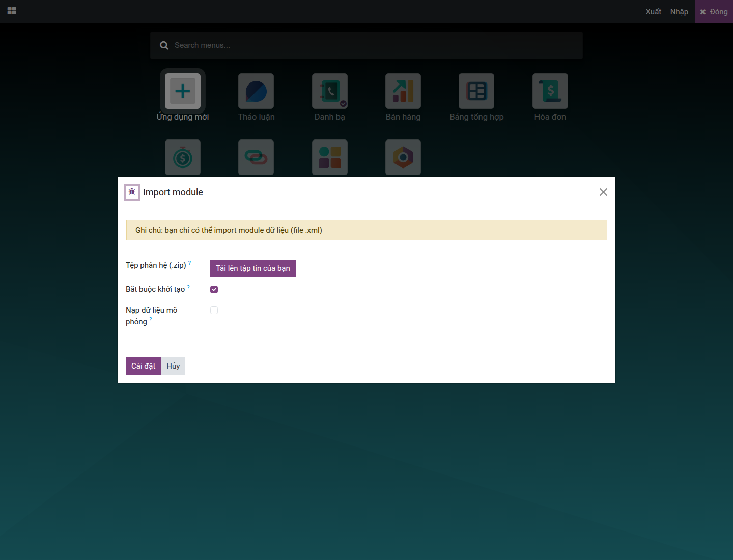Open the hexagon gear app icon
The height and width of the screenshot is (560, 733).
pyautogui.click(x=403, y=158)
